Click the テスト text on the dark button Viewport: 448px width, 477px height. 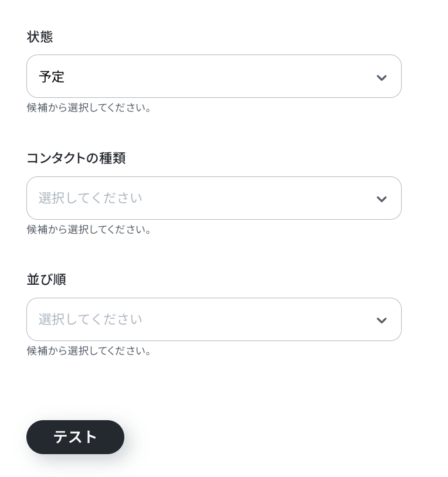tap(75, 437)
